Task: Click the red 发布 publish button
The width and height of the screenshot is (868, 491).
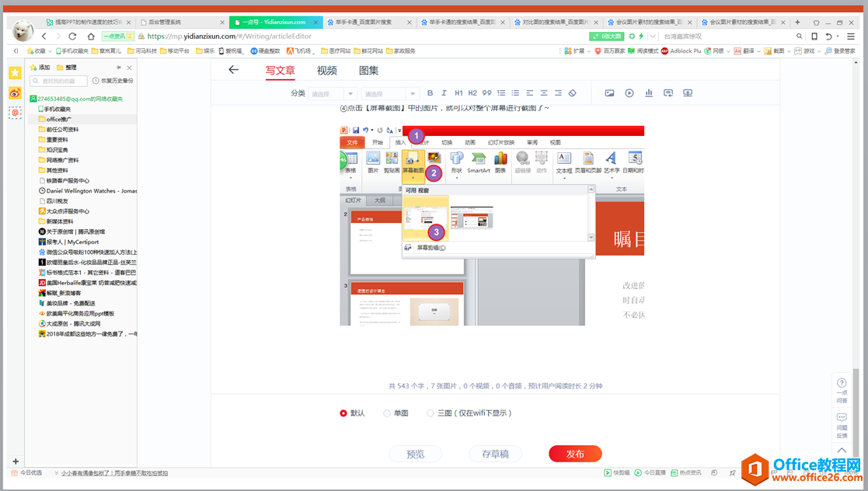Action: point(575,454)
